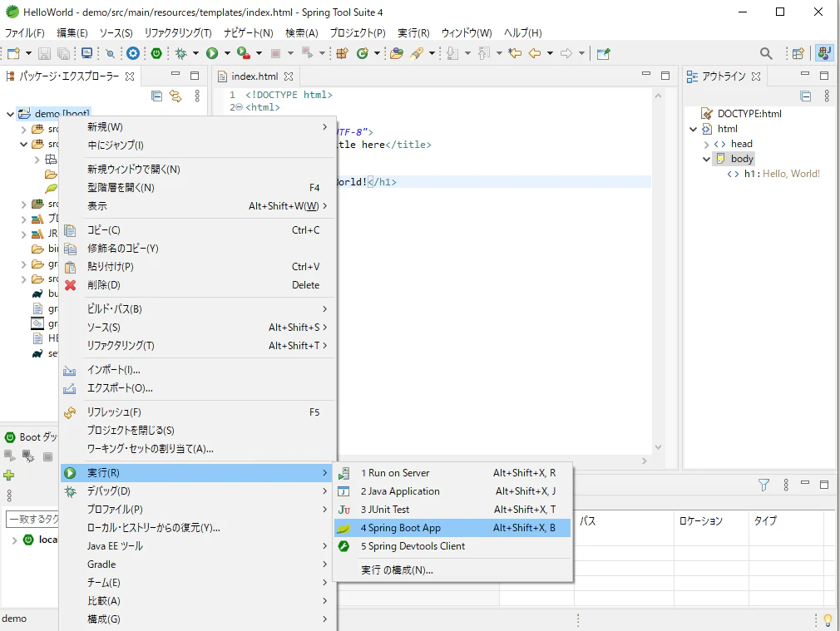
Task: Toggle Link with Editor in Package Explorer
Action: pos(175,96)
